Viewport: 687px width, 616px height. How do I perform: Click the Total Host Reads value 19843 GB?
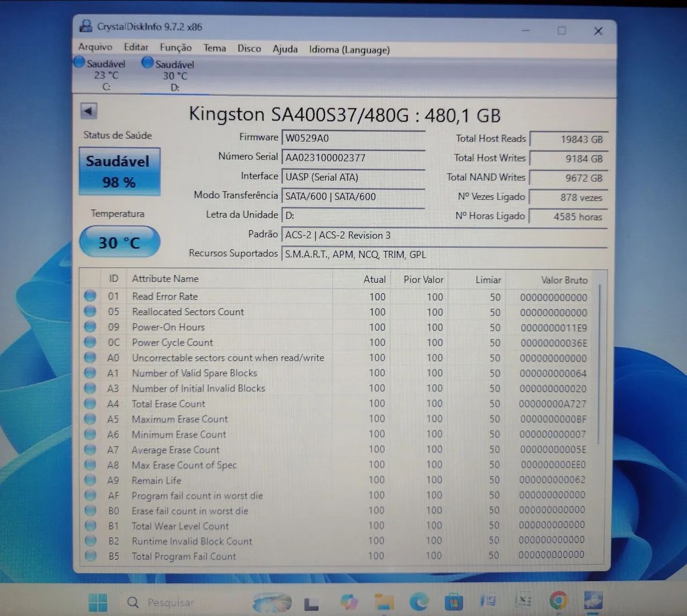569,139
